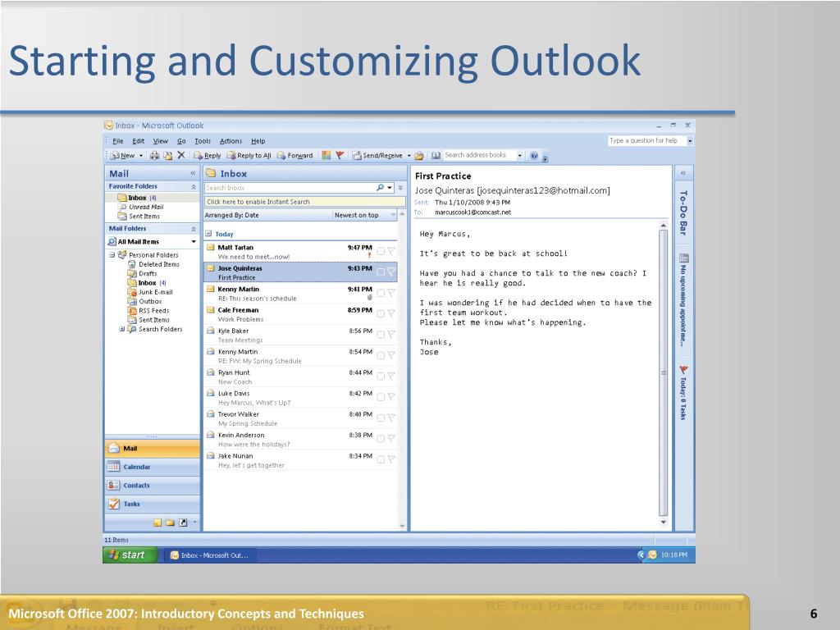Flag the Jose Quinteras message
The image size is (840, 630).
pos(391,272)
